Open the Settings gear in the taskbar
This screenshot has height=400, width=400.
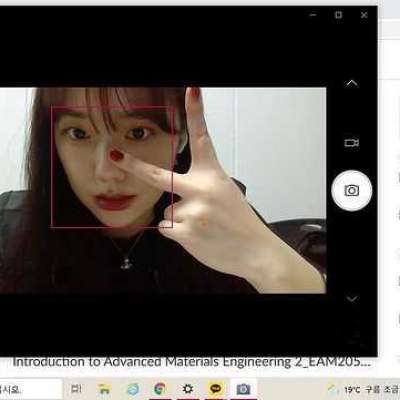188,389
